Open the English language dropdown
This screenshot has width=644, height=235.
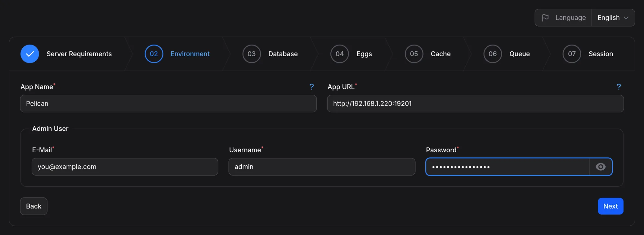pos(613,18)
